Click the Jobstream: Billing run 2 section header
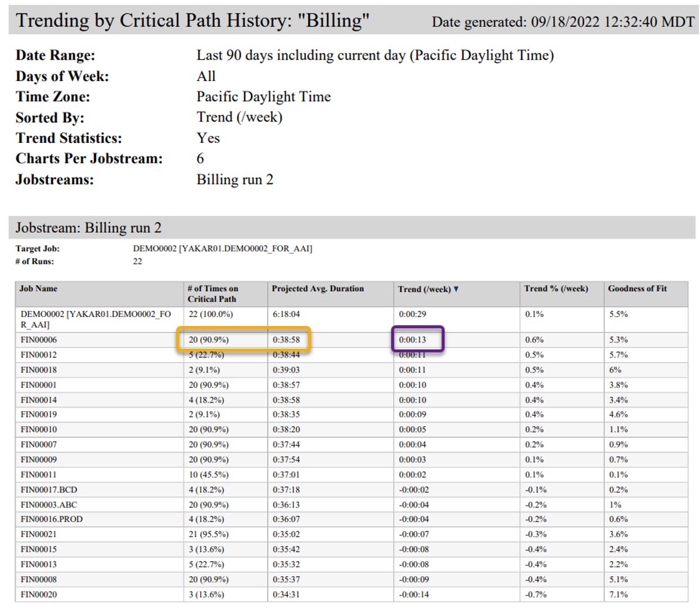Image resolution: width=700 pixels, height=610 pixels. point(88,228)
